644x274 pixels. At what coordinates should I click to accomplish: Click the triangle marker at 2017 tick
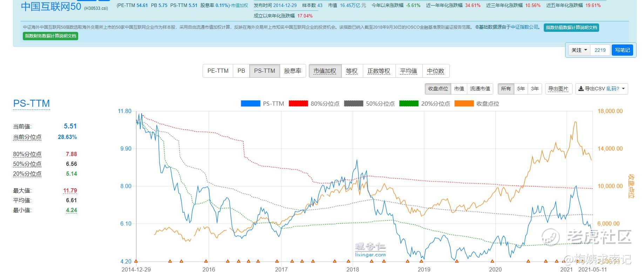pyautogui.click(x=277, y=261)
